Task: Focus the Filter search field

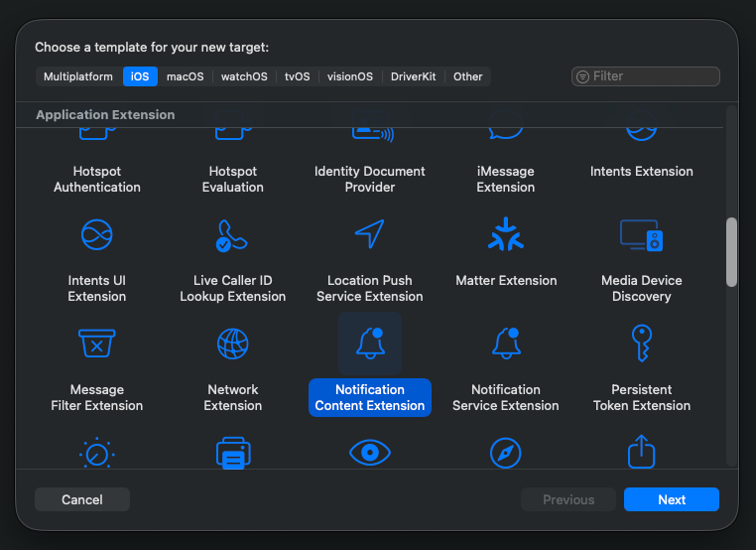Action: click(646, 76)
